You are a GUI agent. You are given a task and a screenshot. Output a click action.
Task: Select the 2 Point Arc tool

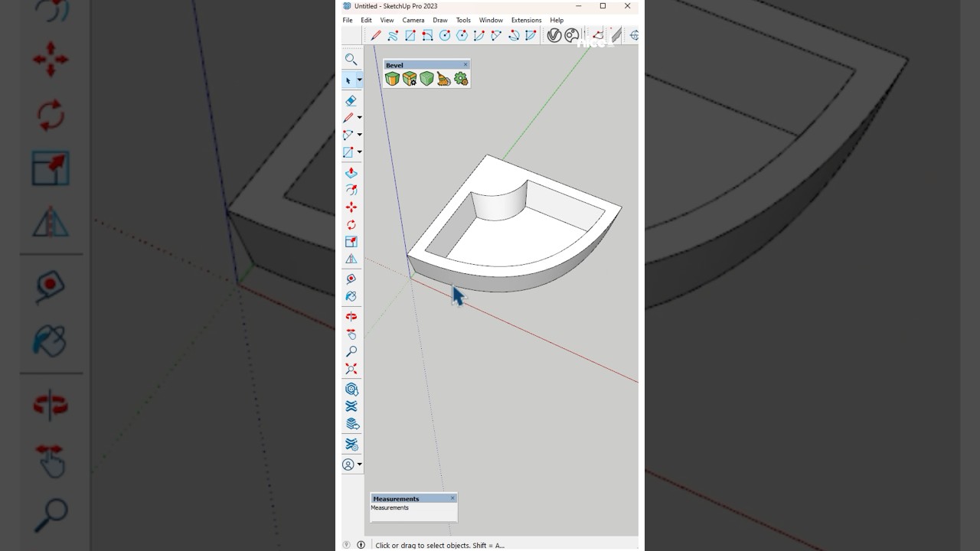click(496, 35)
